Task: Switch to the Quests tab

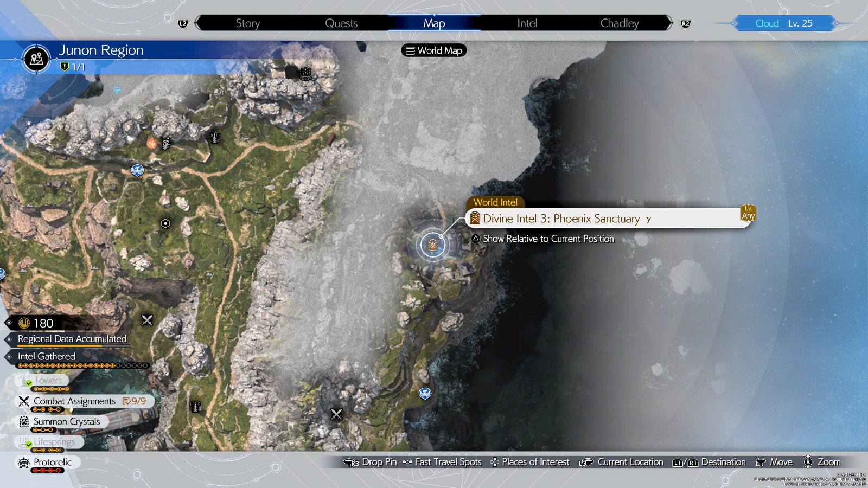Action: click(341, 23)
